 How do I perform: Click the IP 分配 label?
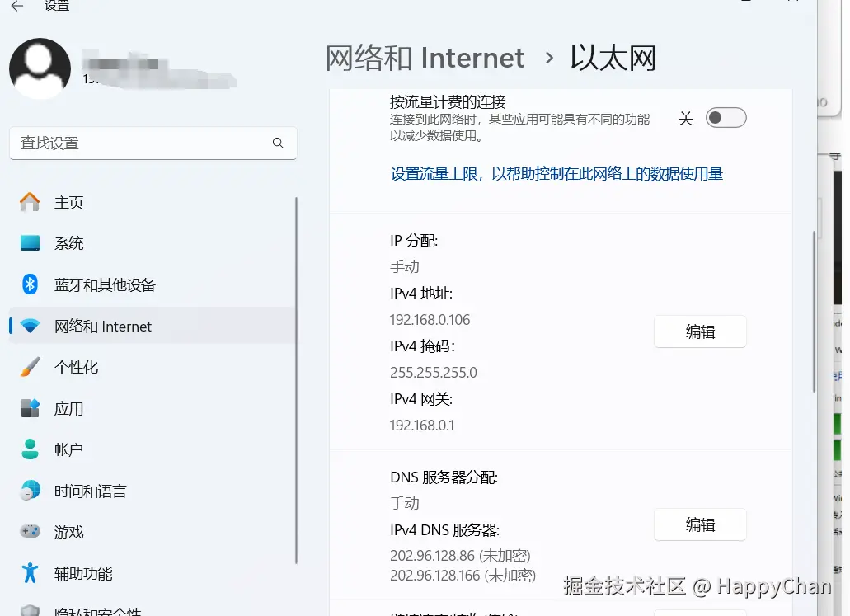pos(414,240)
